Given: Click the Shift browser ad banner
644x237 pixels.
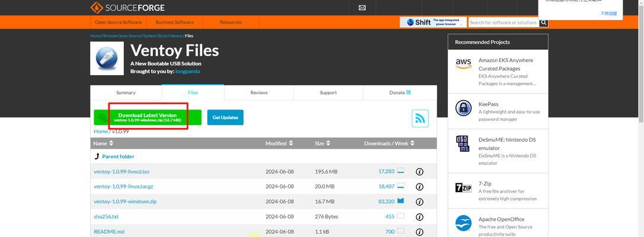Looking at the screenshot, I should pyautogui.click(x=433, y=22).
